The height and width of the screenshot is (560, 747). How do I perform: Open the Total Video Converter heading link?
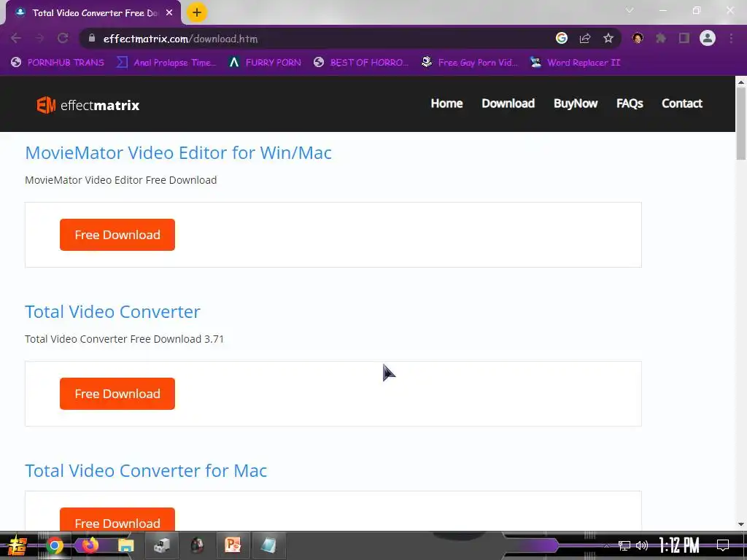pos(112,312)
